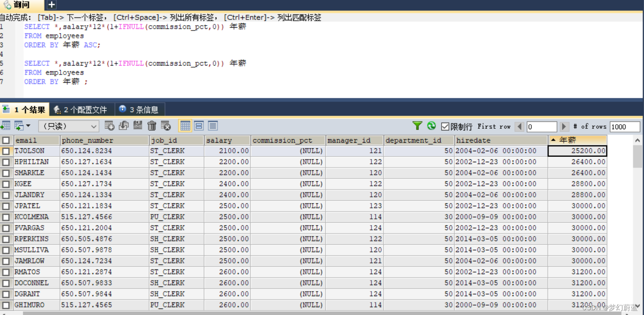Click the cancel changes icon
This screenshot has height=315, width=644.
(x=166, y=126)
